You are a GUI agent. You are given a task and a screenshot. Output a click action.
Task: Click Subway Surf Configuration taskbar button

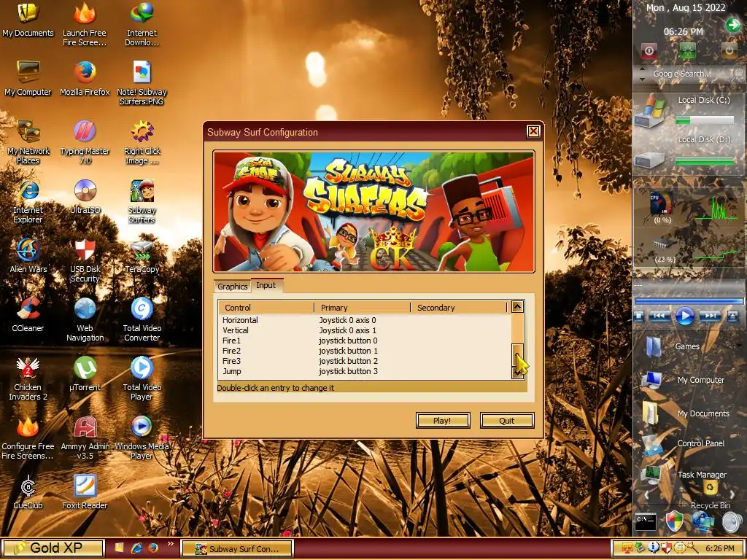pos(237,548)
